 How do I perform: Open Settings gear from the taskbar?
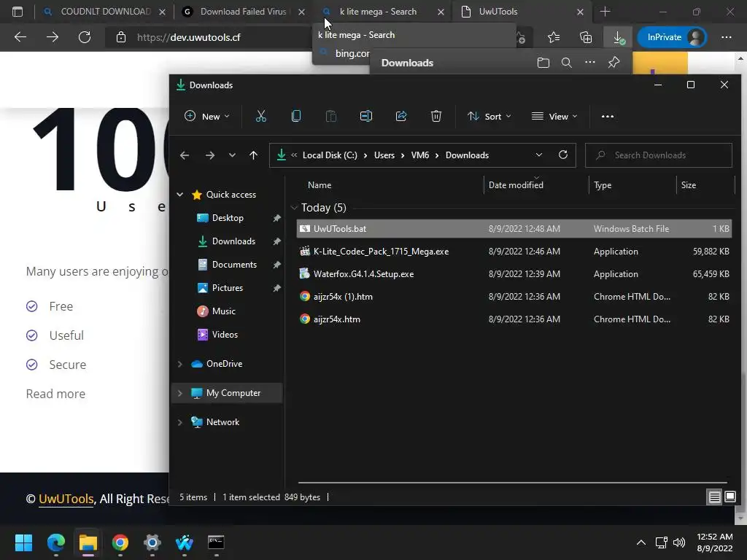(152, 542)
